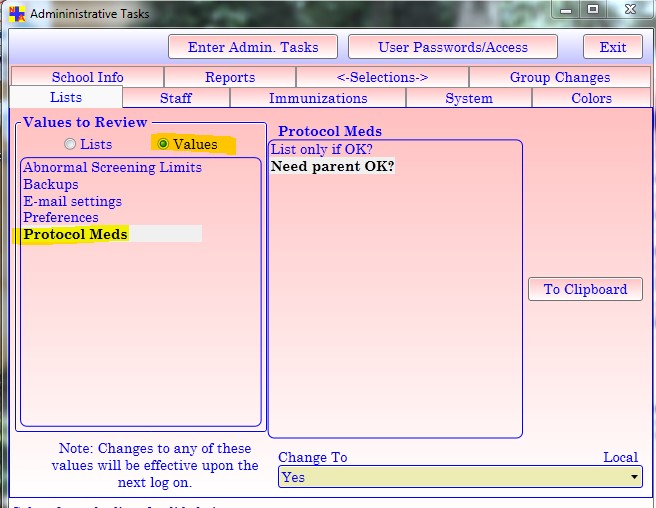Close the Administrative Tasks window
The width and height of the screenshot is (656, 508).
pyautogui.click(x=630, y=9)
